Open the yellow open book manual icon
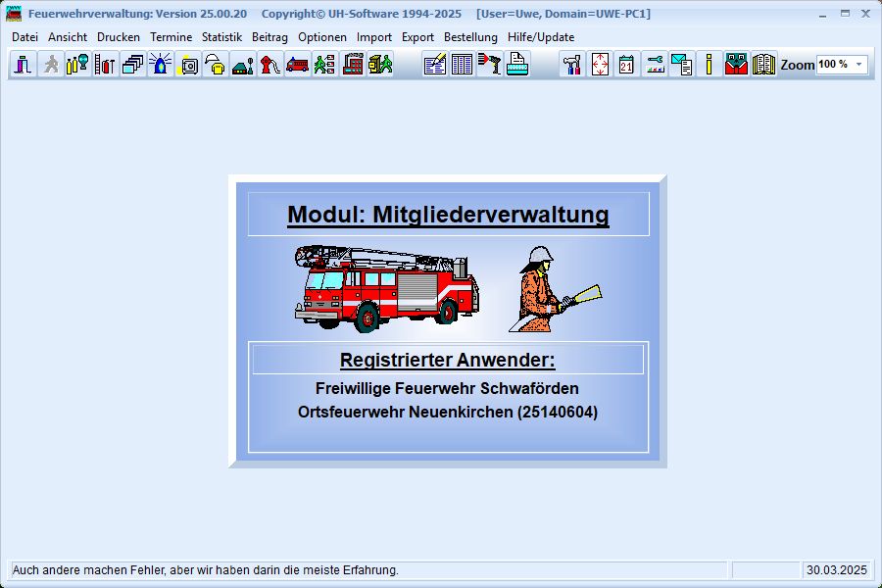This screenshot has height=588, width=882. [x=763, y=64]
